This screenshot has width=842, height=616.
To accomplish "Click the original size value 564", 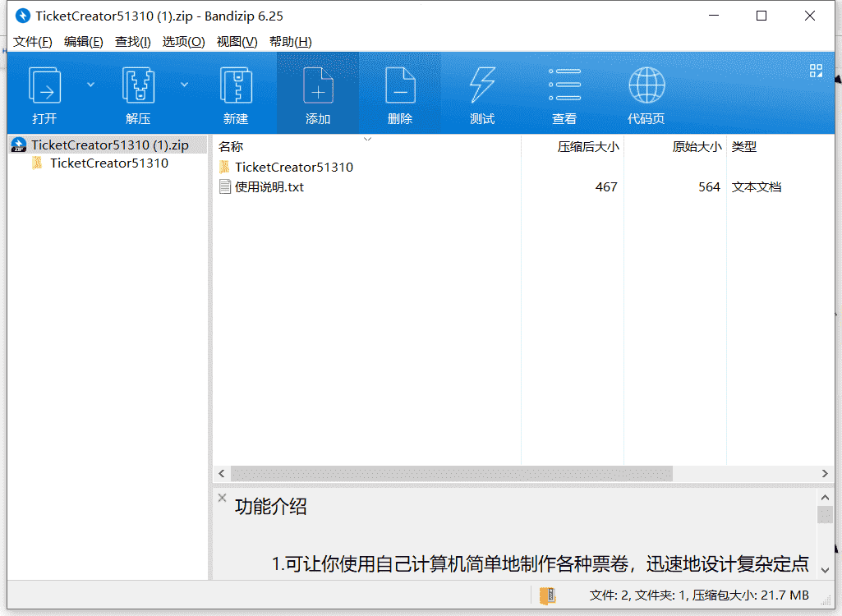I will (x=709, y=187).
